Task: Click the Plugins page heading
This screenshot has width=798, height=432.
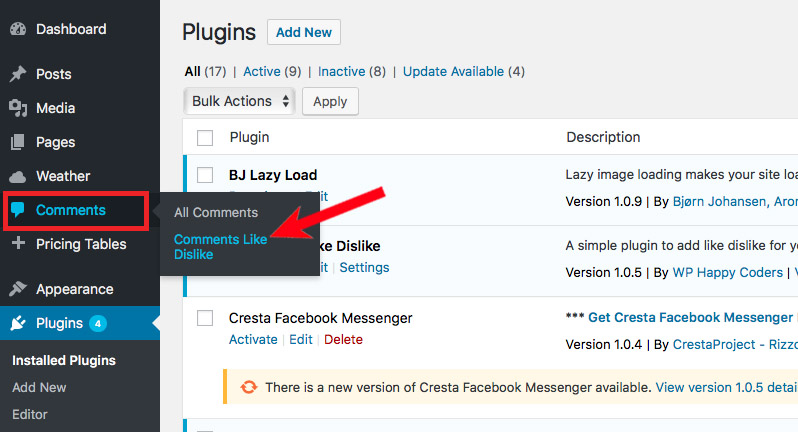Action: point(219,32)
